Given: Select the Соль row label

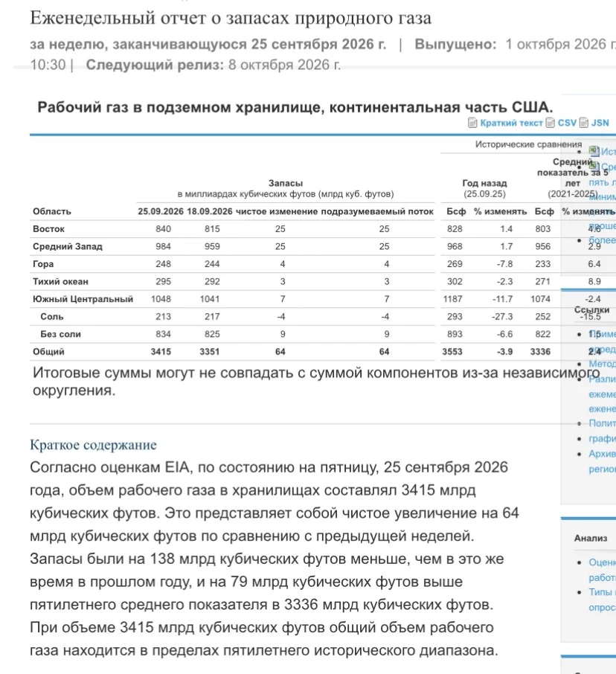Looking at the screenshot, I should (x=52, y=317).
